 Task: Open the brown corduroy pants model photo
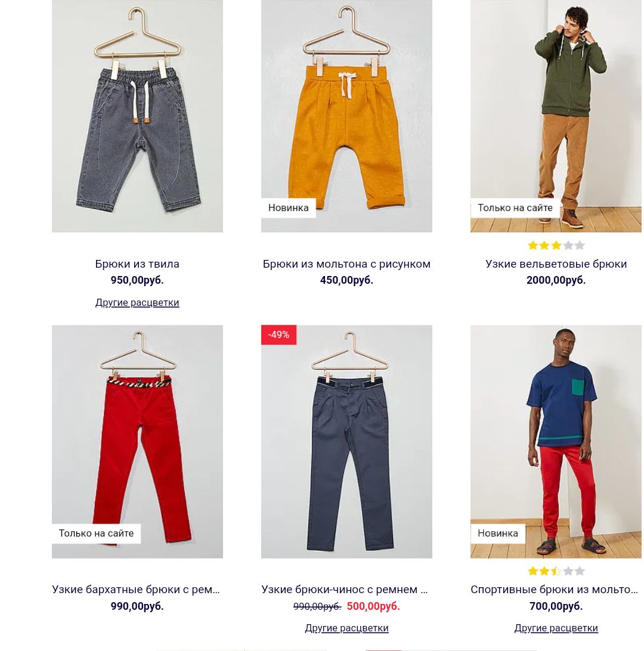556,116
